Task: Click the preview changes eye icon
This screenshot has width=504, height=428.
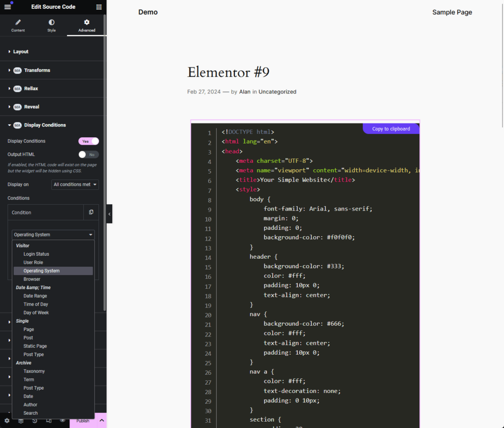Action: (63, 421)
